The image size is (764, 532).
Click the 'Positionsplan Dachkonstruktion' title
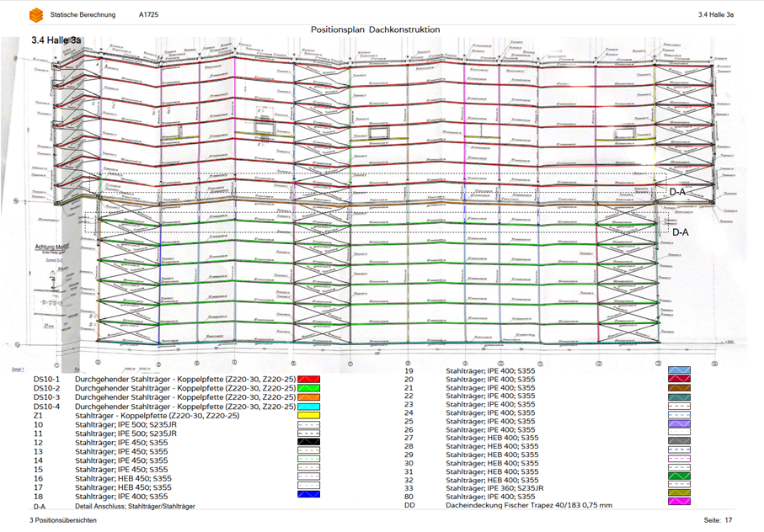(x=375, y=29)
